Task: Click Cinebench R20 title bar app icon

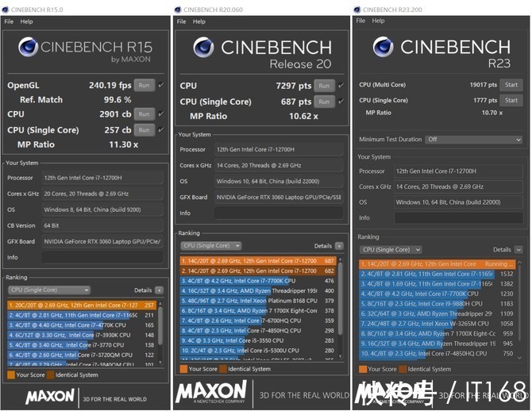Action: (178, 10)
